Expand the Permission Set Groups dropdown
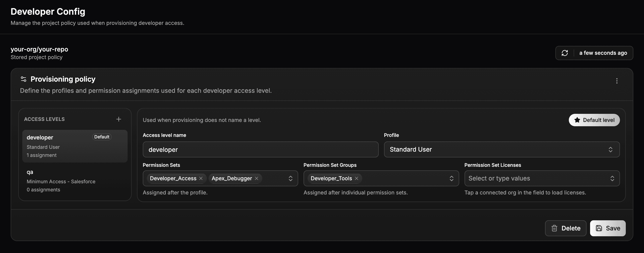This screenshot has width=644, height=253. click(452, 178)
